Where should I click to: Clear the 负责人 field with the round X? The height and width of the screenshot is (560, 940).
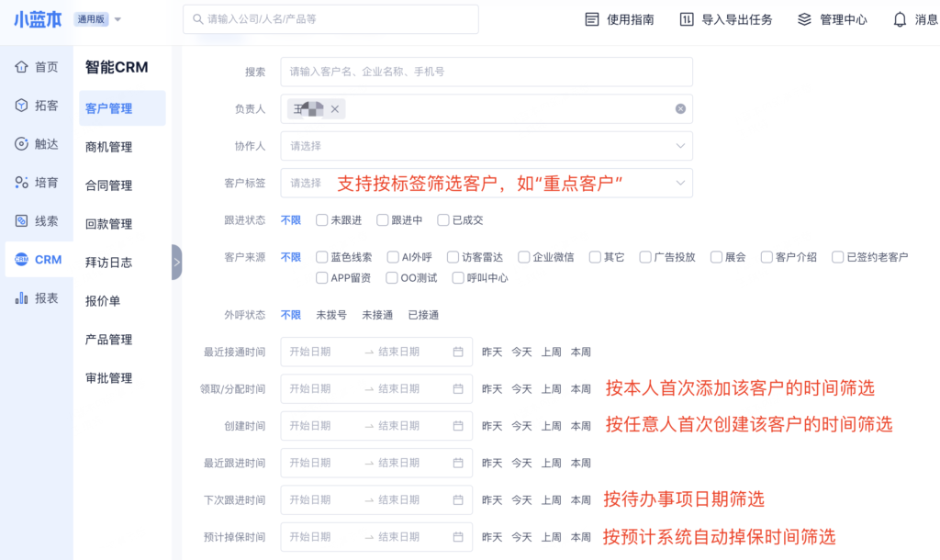(x=680, y=109)
